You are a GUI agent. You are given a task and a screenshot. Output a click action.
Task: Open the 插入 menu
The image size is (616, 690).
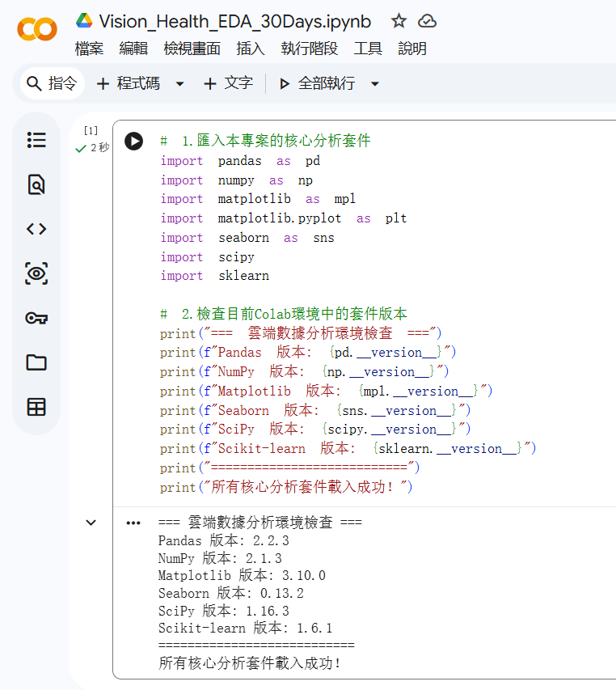coord(251,49)
